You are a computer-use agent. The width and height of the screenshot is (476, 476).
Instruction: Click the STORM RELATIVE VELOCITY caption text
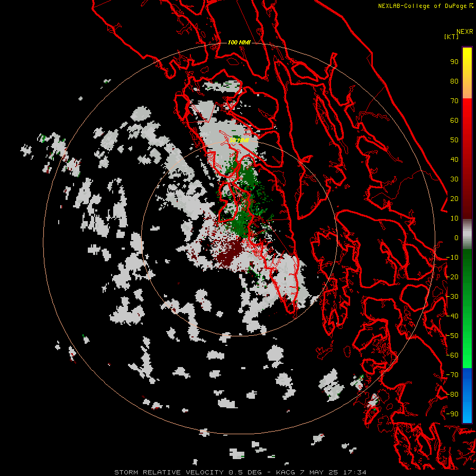169,472
